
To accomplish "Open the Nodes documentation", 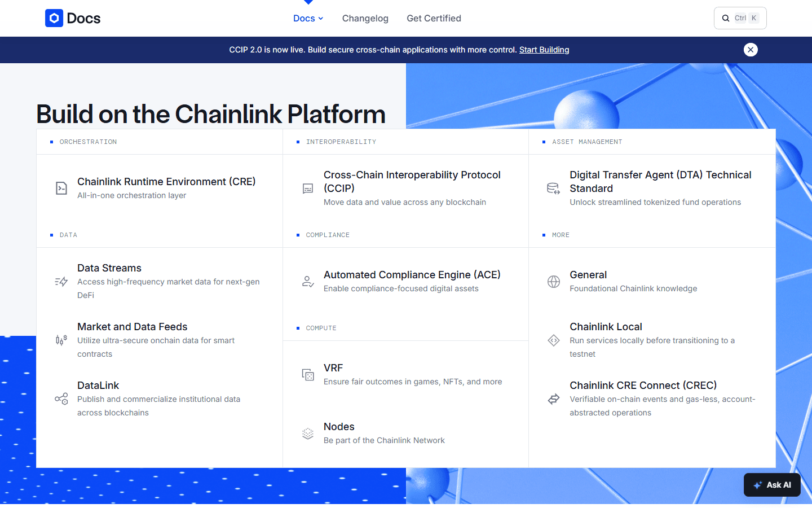I will pos(339,427).
